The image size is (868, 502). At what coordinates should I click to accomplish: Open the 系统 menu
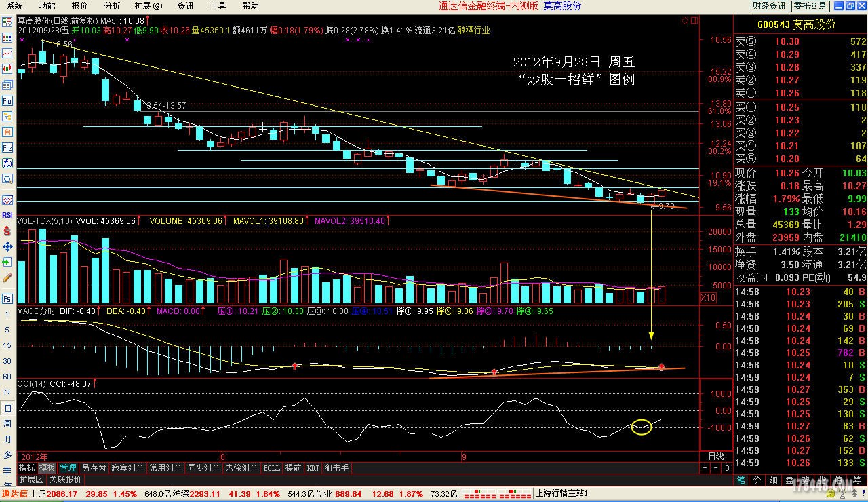pyautogui.click(x=15, y=5)
